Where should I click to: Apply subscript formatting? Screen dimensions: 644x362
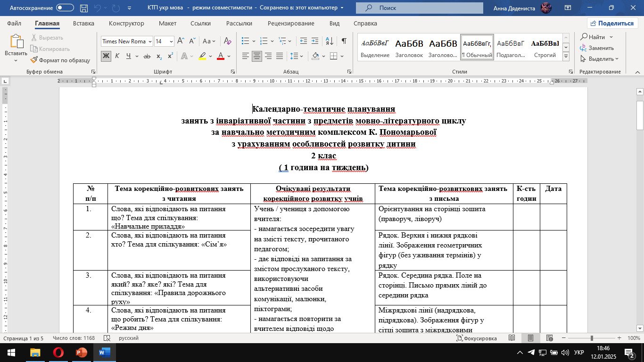point(159,56)
